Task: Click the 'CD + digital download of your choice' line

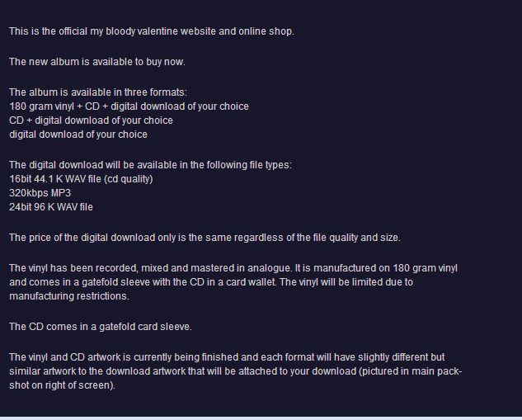Action: click(x=91, y=120)
